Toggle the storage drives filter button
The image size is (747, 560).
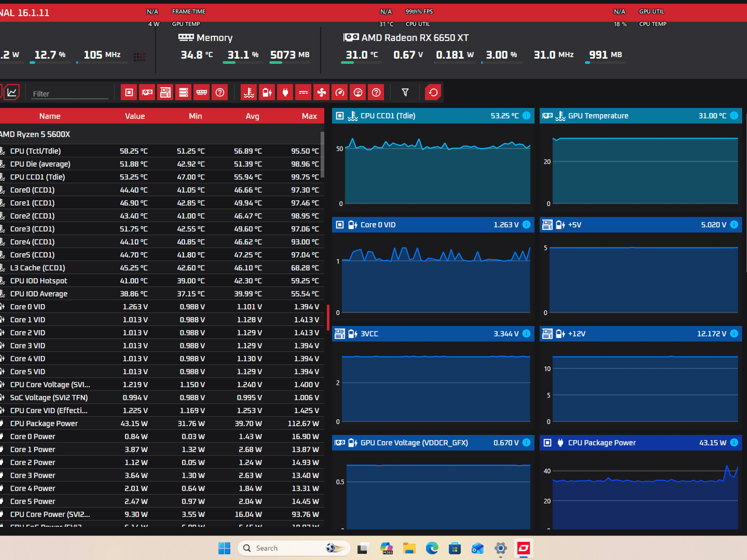[x=183, y=92]
